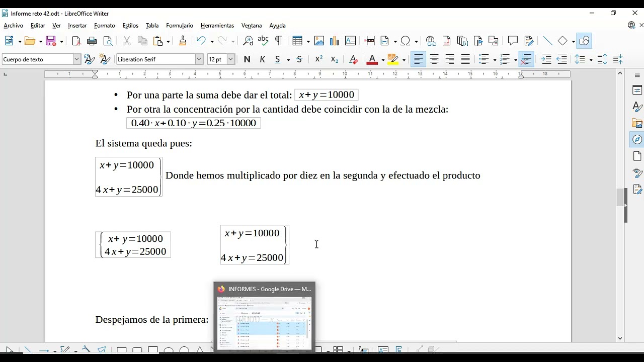
Task: Toggle superscript
Action: pos(318,59)
